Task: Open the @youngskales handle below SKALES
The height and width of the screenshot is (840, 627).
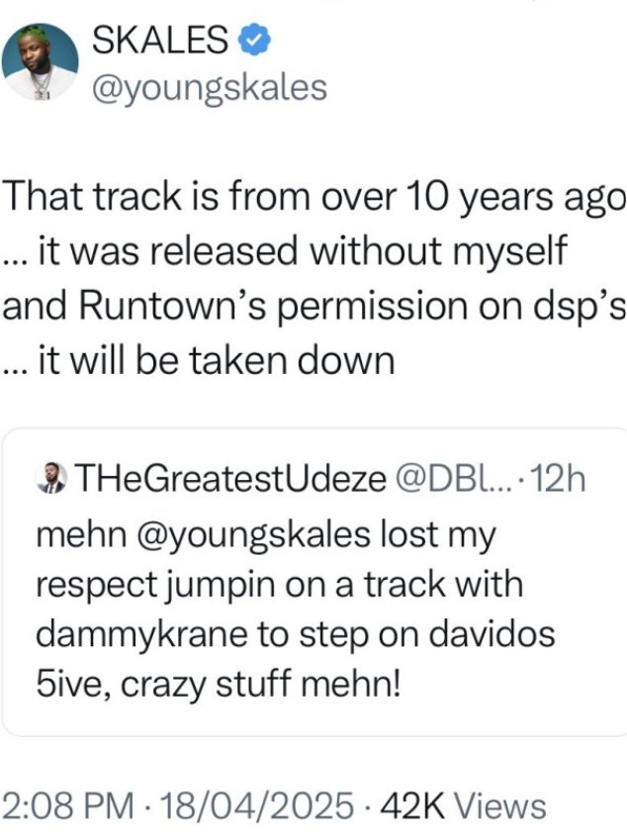Action: coord(208,88)
